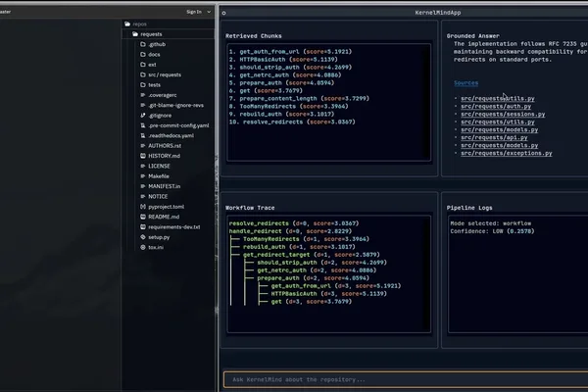
Task: Open the src/requests/sessions.py source link
Action: 503,114
